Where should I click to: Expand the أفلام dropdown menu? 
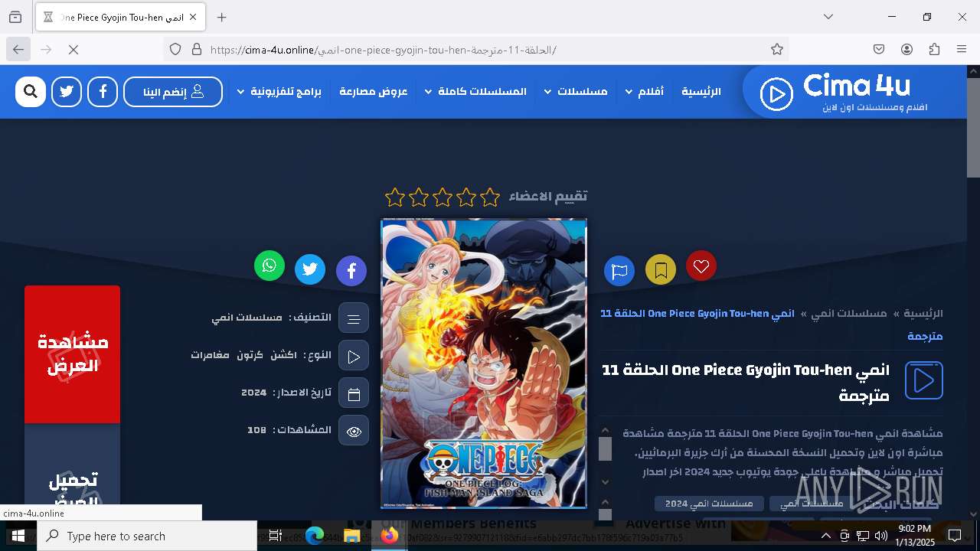644,92
